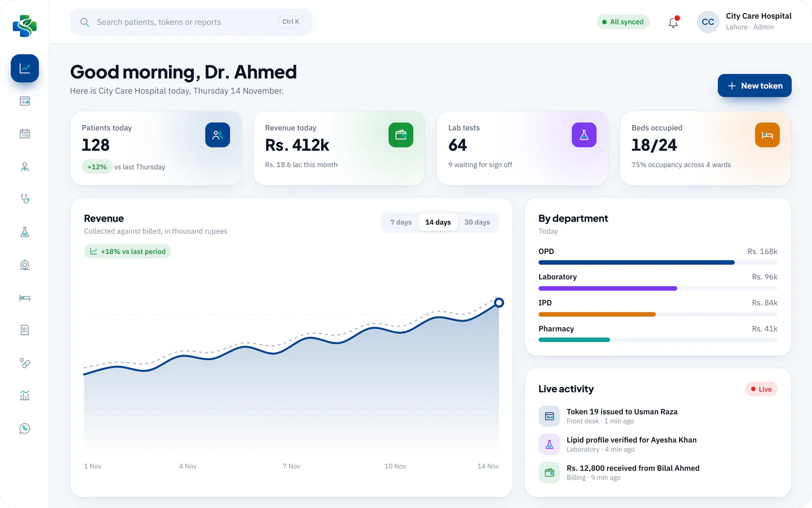Open the WhatsApp phone icon in sidebar

point(25,429)
